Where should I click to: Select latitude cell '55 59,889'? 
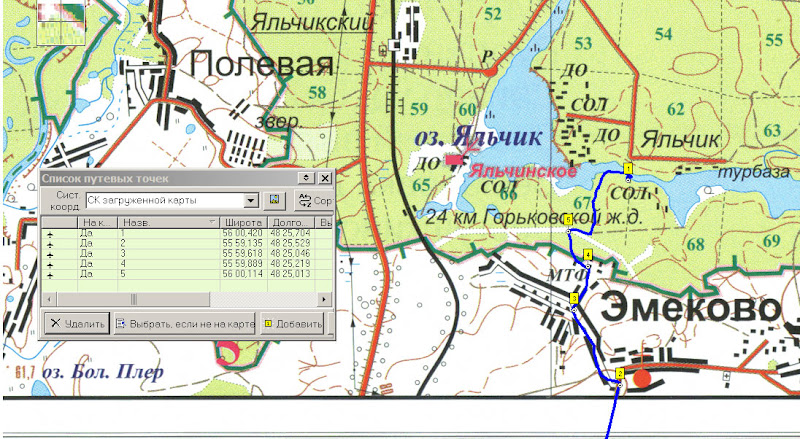click(x=242, y=264)
